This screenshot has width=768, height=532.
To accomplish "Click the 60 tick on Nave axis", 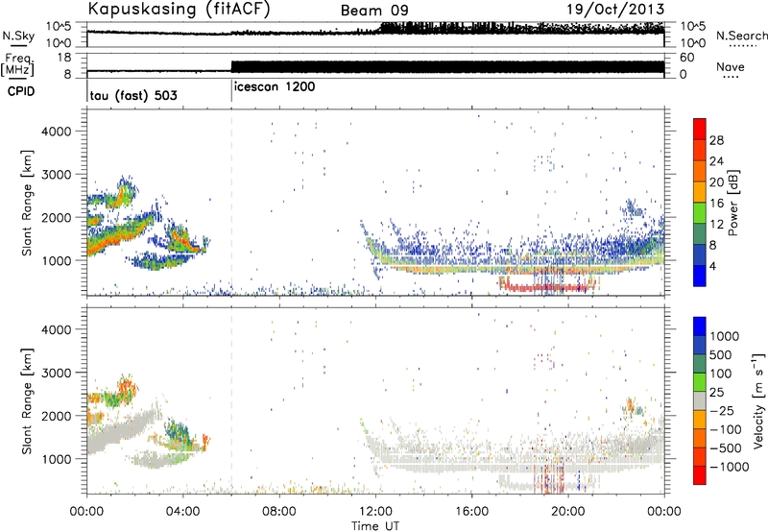I will pyautogui.click(x=686, y=58).
